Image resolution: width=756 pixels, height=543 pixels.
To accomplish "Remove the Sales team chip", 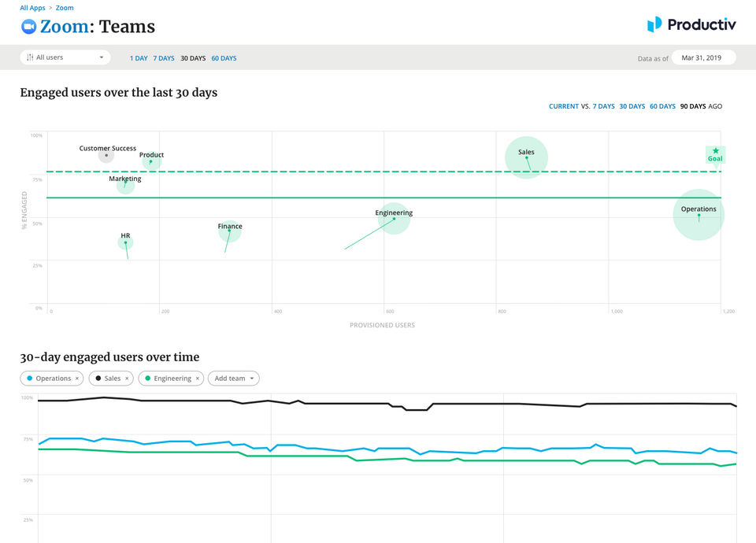I will click(127, 379).
